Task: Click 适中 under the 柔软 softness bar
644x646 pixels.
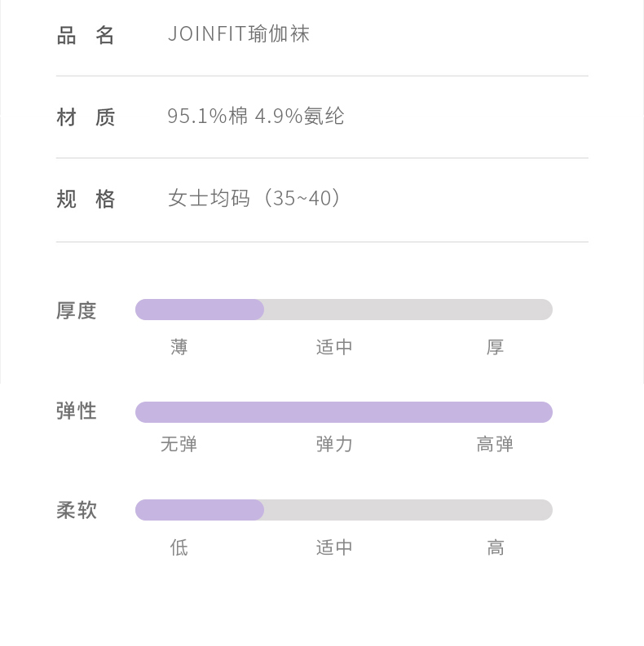Action: pyautogui.click(x=334, y=547)
